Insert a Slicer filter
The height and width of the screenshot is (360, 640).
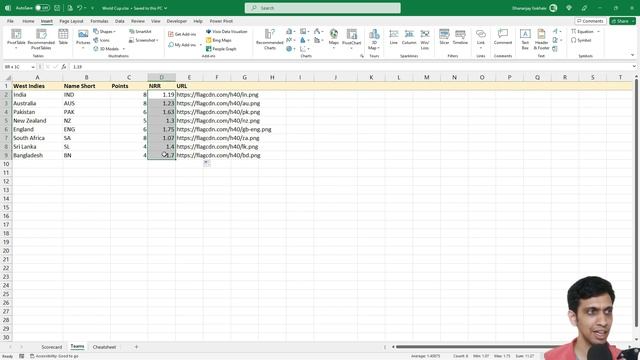point(444,37)
